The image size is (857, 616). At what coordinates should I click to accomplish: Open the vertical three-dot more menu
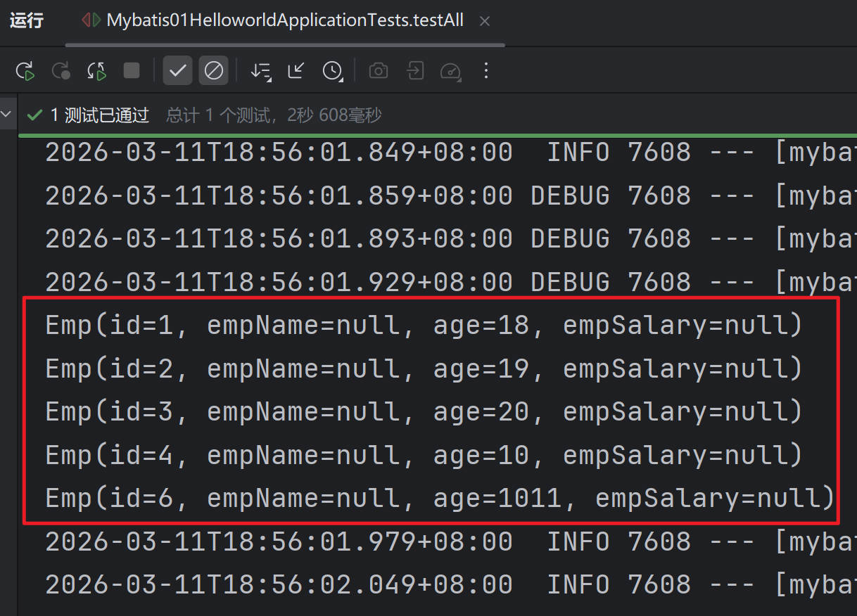[485, 71]
